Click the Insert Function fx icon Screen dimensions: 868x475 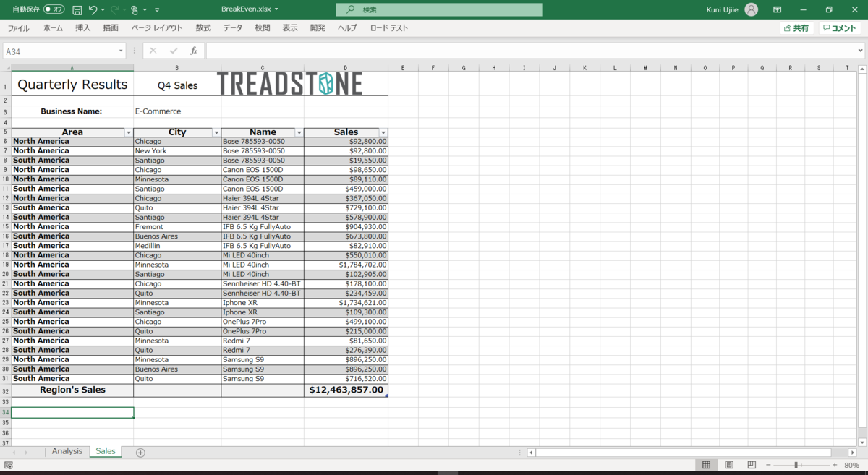point(193,51)
